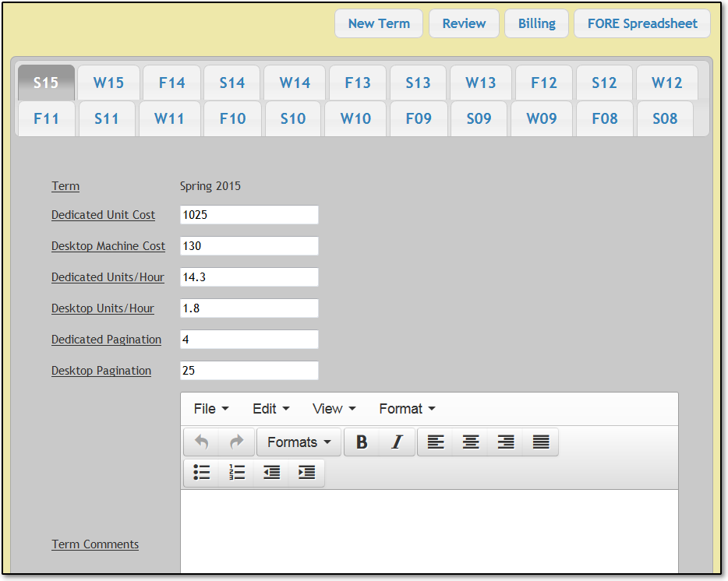Go to Billing
The image size is (728, 581).
pos(537,23)
